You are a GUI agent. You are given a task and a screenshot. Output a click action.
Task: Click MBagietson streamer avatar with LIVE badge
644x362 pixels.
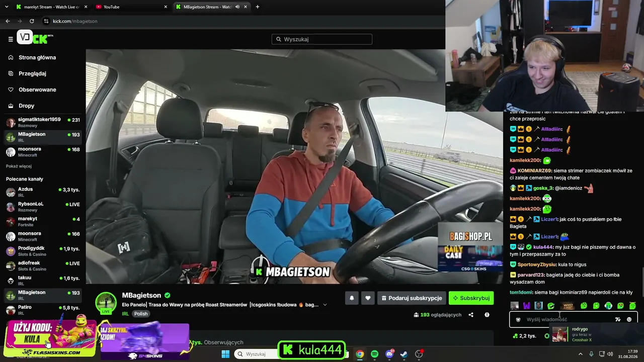106,303
